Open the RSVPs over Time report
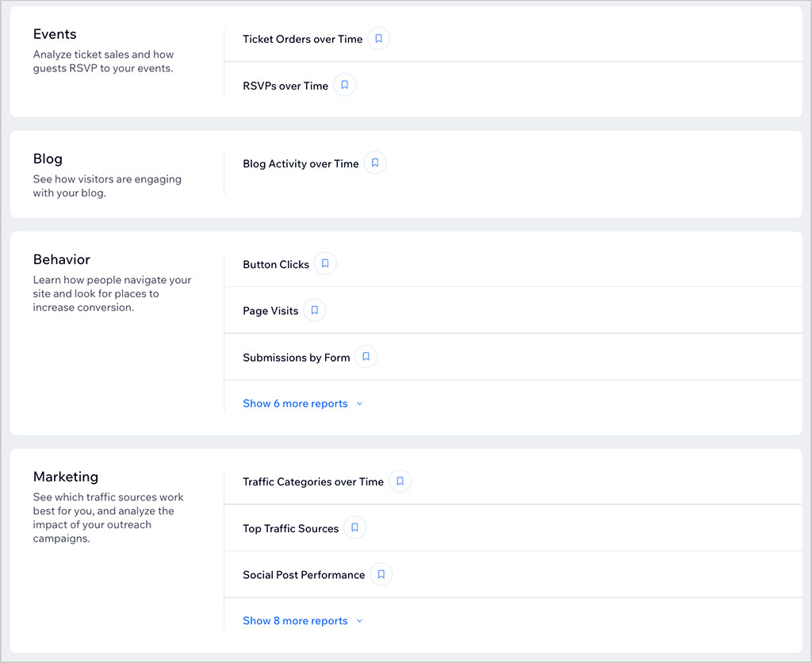The image size is (812, 663). [x=285, y=86]
